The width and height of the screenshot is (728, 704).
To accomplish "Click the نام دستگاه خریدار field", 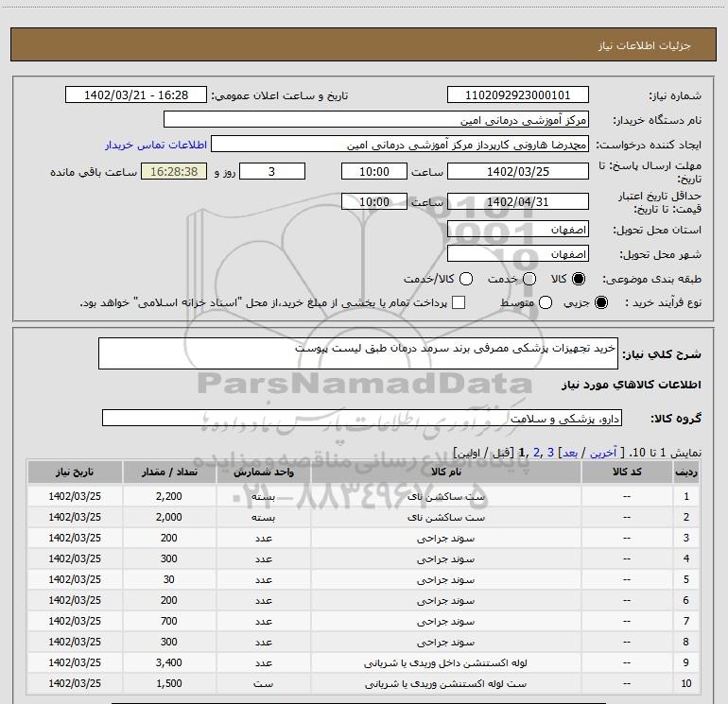I will tap(376, 119).
